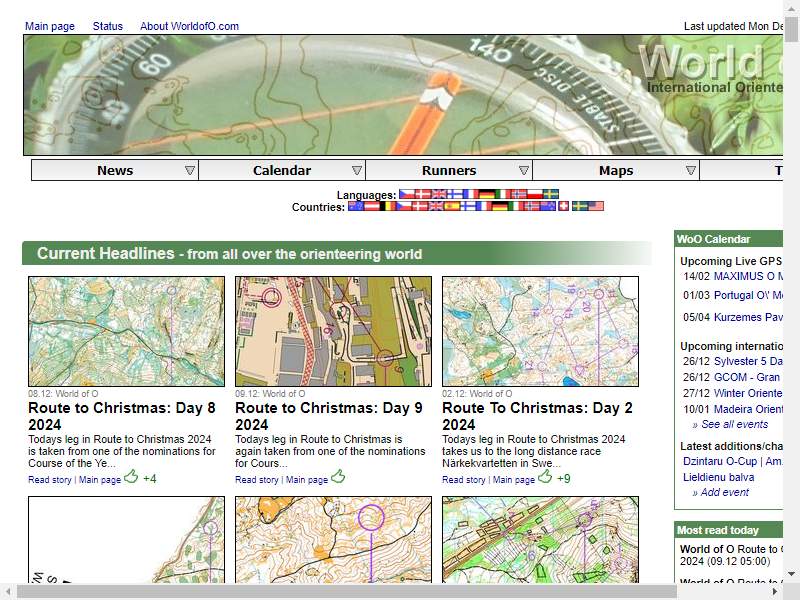The height and width of the screenshot is (600, 800).
Task: Pick the French flag in Languages row
Action: tap(471, 194)
